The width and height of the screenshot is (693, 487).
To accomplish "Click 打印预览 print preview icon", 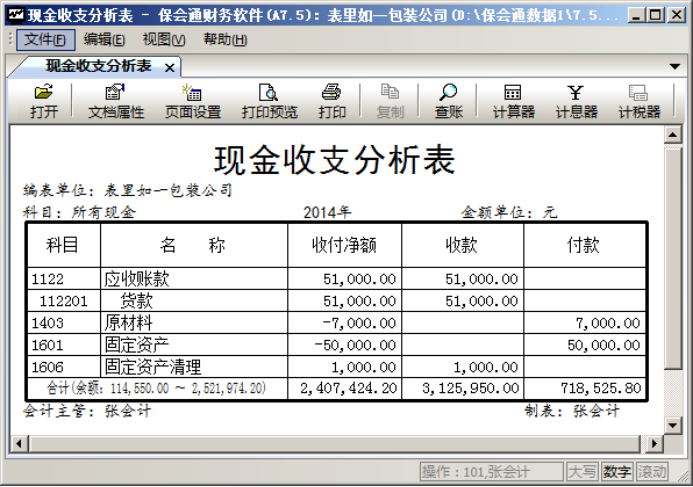I will tap(269, 101).
